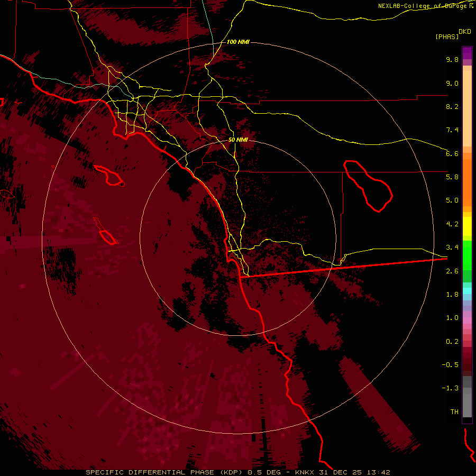Select the 2.6 scale label
Viewport: 476px width, 476px height.
point(452,271)
